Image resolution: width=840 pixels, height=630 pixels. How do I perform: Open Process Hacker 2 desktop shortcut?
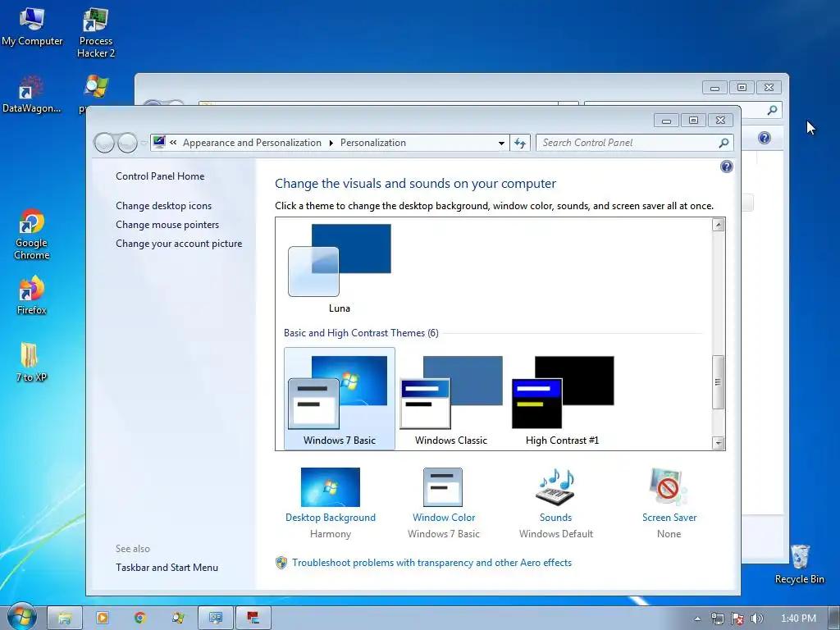tap(96, 32)
